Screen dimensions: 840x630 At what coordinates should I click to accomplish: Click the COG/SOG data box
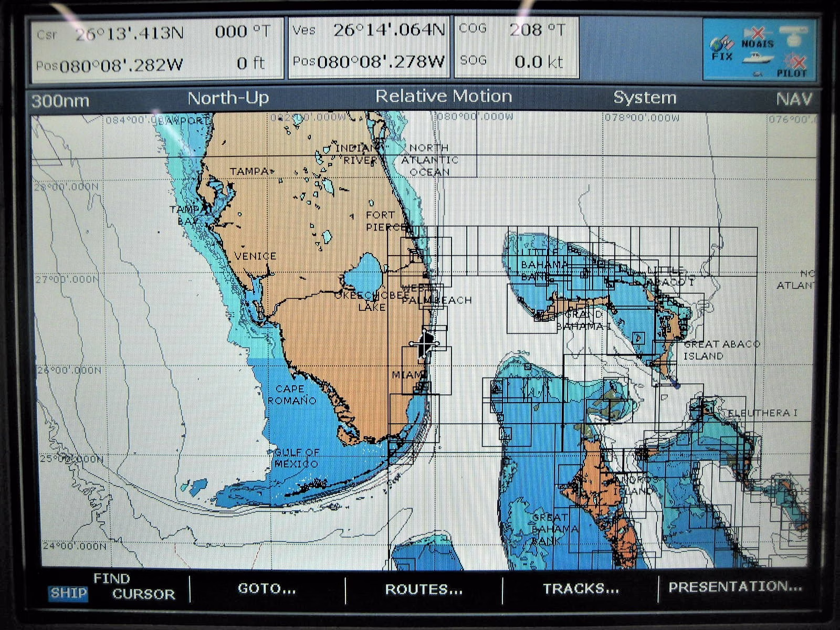(516, 46)
